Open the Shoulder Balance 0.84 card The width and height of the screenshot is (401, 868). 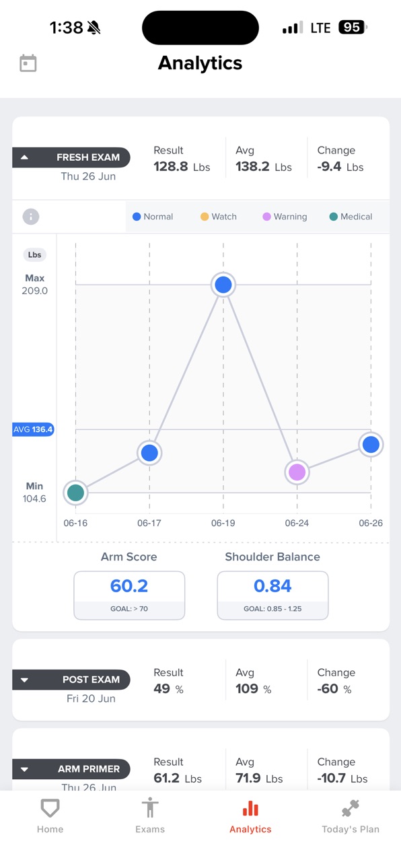pos(272,595)
